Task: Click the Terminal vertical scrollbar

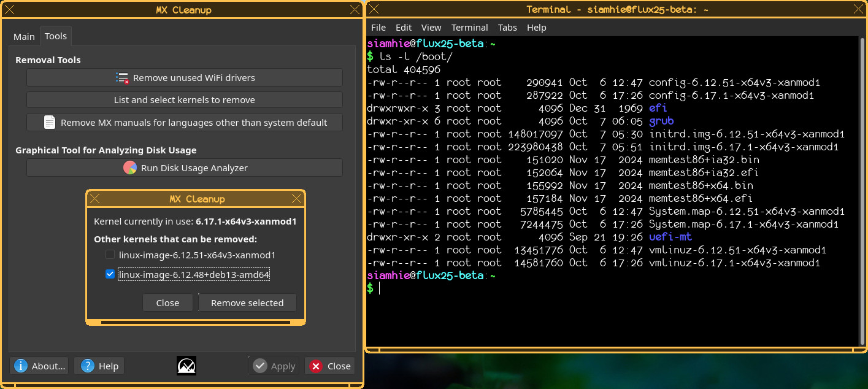Action: (861, 191)
